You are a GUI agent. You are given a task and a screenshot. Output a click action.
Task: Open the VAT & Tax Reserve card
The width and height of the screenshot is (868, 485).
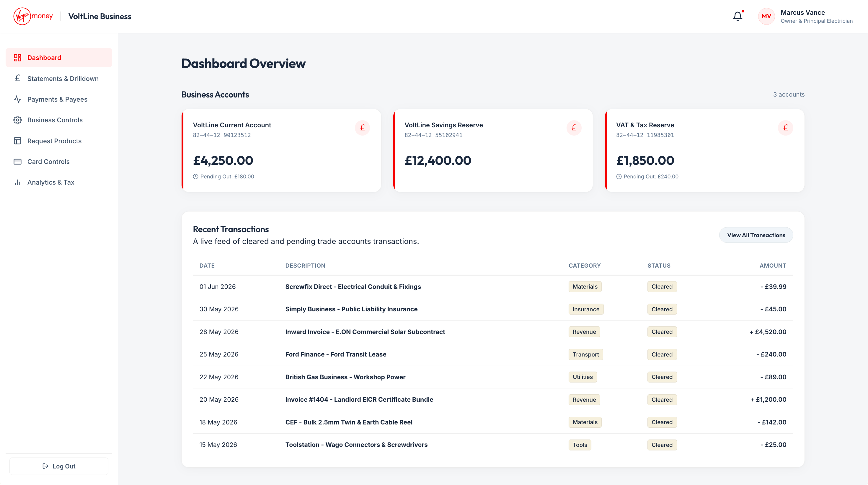point(704,150)
